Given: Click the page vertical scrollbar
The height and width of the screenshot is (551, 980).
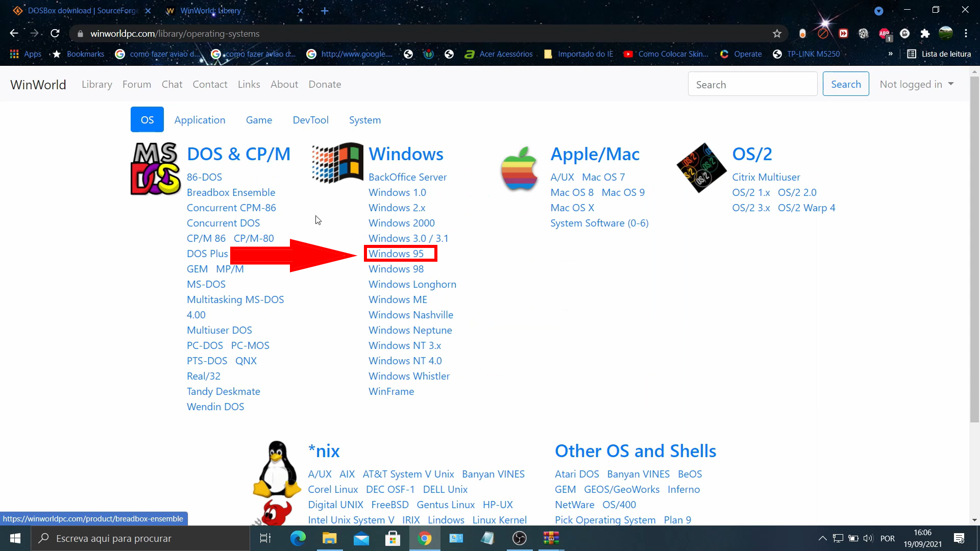Looking at the screenshot, I should click(x=974, y=249).
